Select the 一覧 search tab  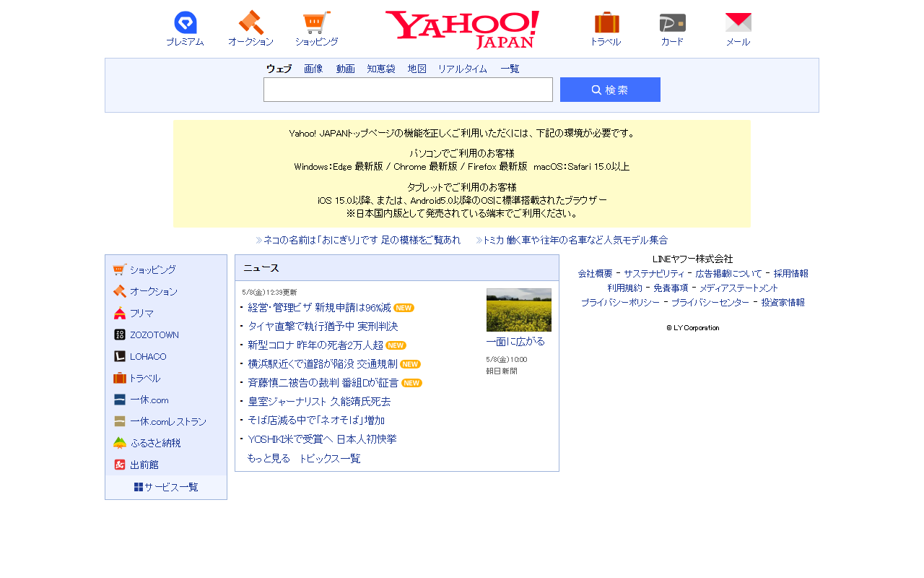pyautogui.click(x=510, y=69)
